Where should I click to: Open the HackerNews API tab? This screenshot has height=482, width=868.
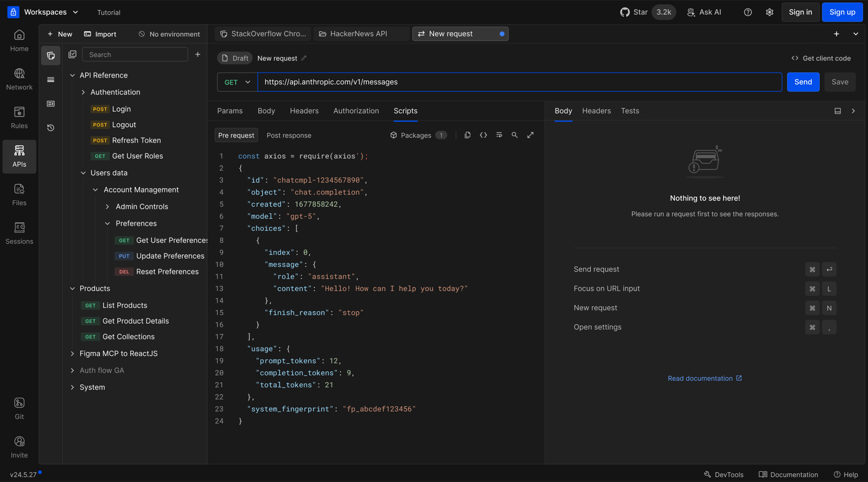point(361,34)
